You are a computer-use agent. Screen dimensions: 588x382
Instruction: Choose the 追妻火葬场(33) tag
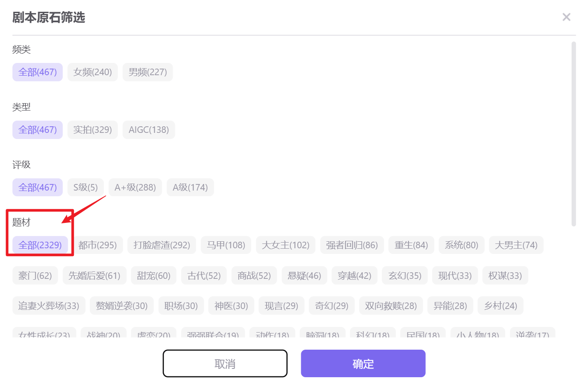tap(49, 306)
